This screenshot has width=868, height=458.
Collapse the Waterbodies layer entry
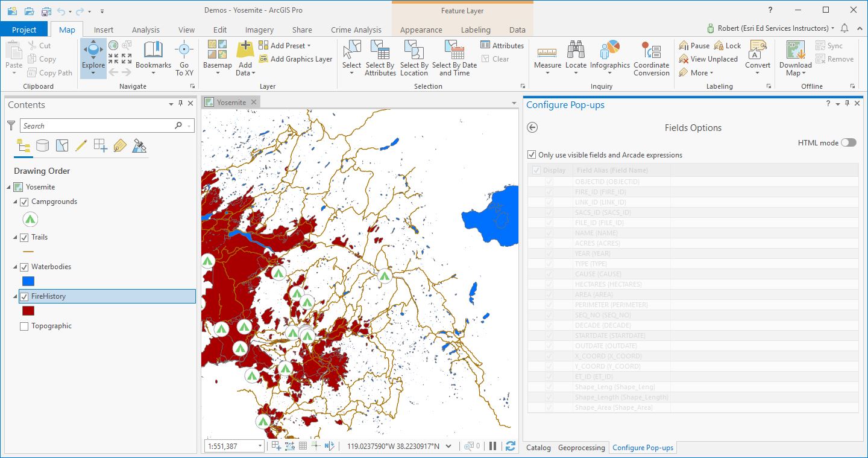coord(15,266)
